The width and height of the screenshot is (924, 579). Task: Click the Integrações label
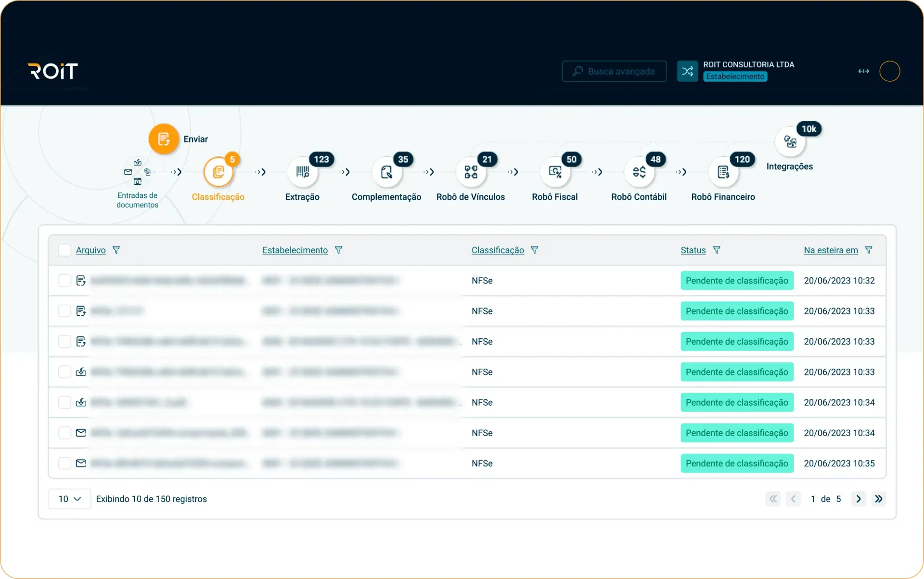click(x=790, y=167)
